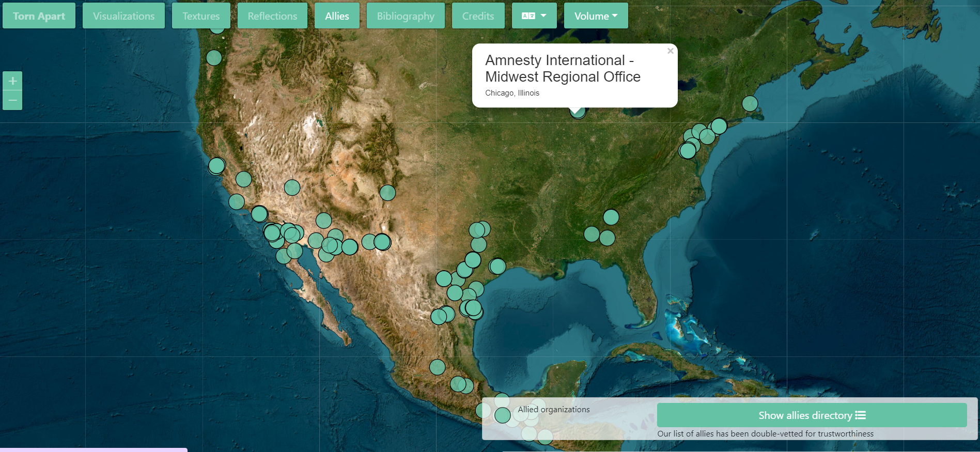
Task: Click the Show allies directory button
Action: click(x=811, y=415)
